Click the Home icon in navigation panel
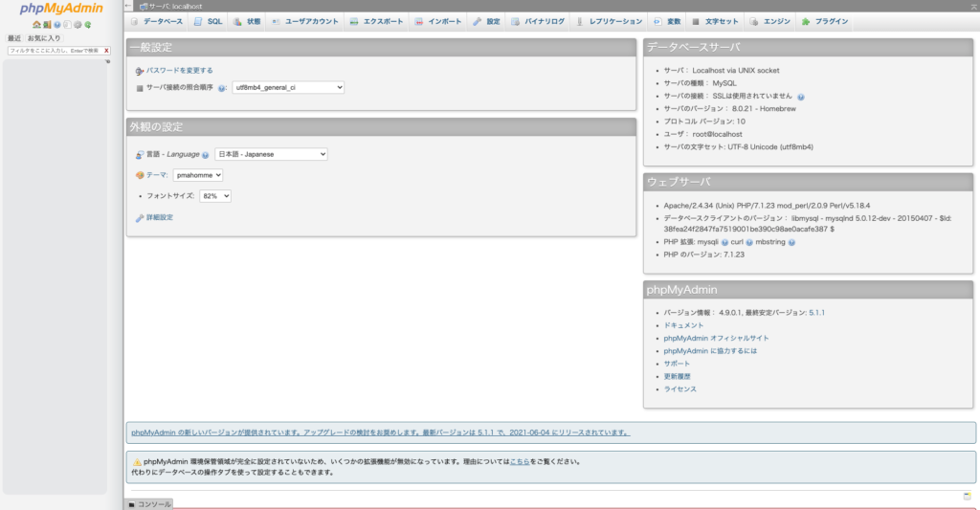The height and width of the screenshot is (510, 980). 37,25
